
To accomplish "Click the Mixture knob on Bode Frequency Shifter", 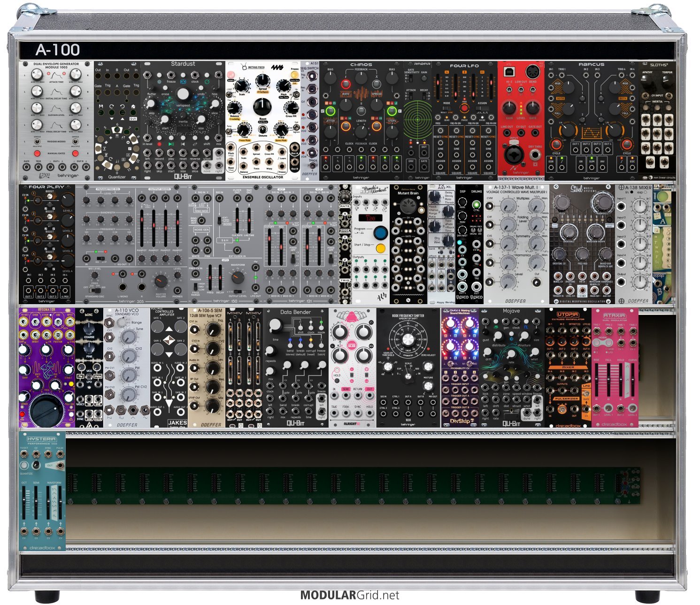I will point(429,385).
